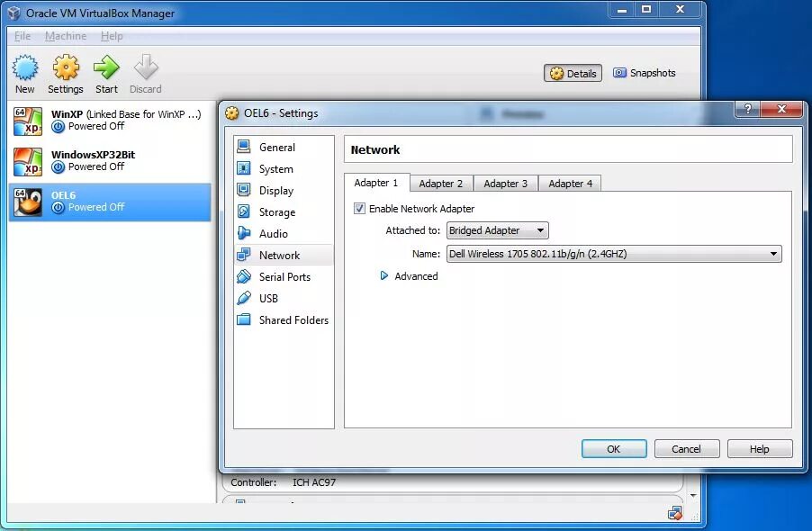The image size is (812, 531).
Task: Switch to the Adapter 1 tab
Action: tap(376, 183)
